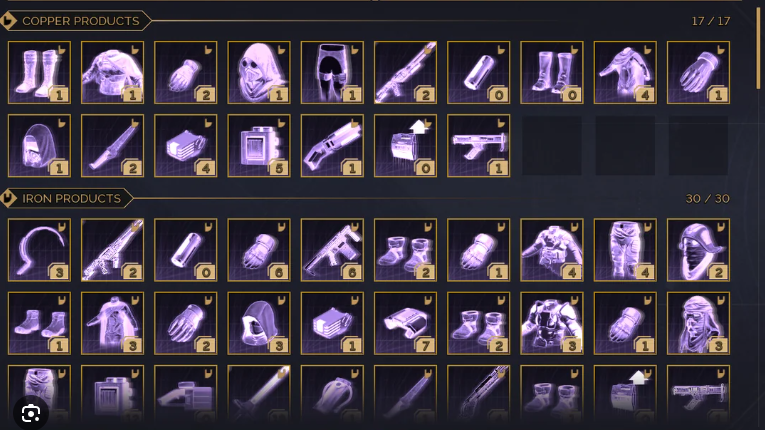Open the copper container item showing count 5
765x430 pixels.
pyautogui.click(x=259, y=145)
